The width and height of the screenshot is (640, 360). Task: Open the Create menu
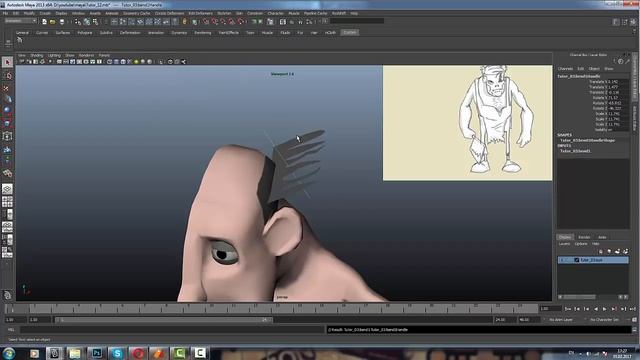click(x=45, y=13)
